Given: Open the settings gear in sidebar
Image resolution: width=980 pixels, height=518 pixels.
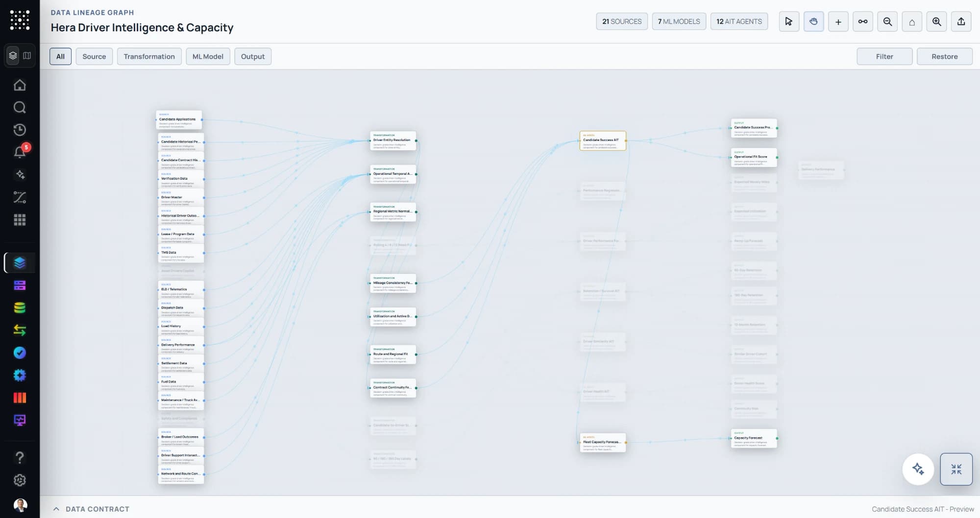Looking at the screenshot, I should [20, 480].
